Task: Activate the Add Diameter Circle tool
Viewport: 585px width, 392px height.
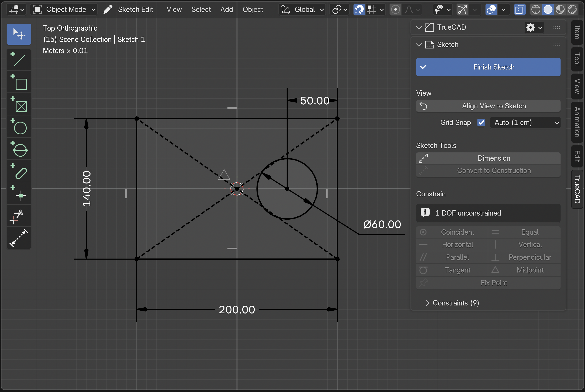Action: click(19, 149)
